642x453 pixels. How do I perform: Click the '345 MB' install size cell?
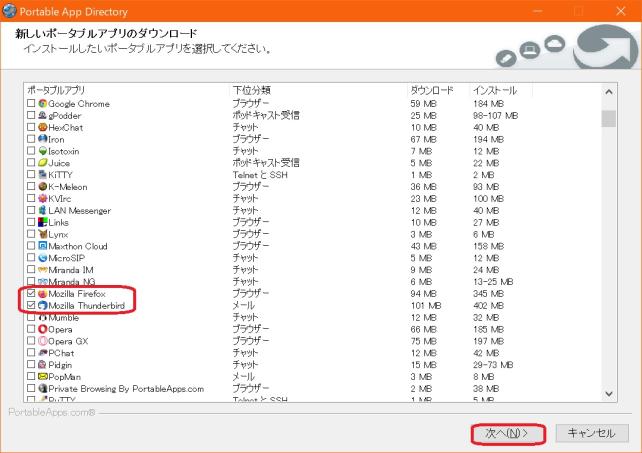point(488,294)
